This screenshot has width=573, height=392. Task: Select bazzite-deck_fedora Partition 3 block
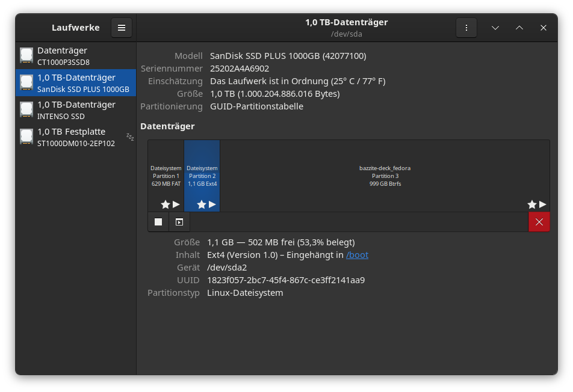click(385, 174)
